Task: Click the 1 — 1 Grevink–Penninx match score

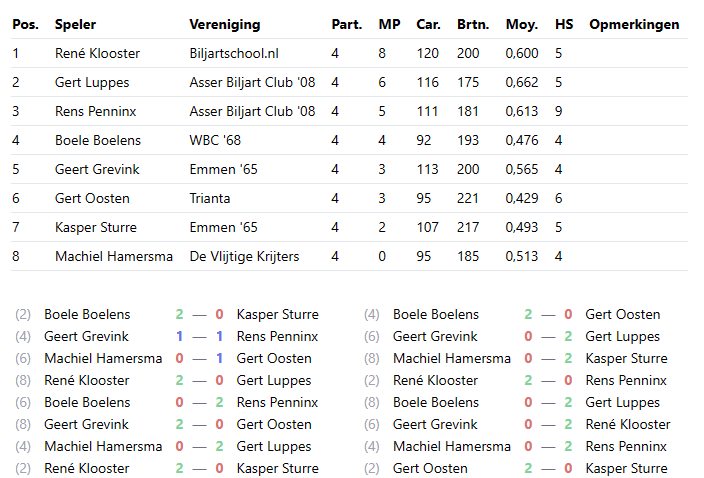Action: 198,337
